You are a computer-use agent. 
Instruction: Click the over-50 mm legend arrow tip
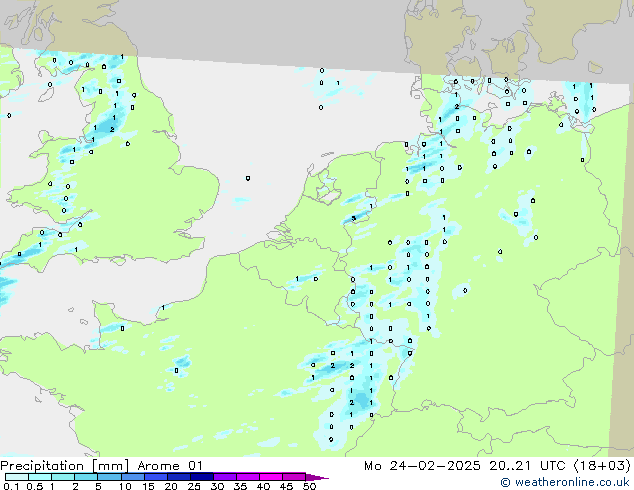click(x=317, y=477)
